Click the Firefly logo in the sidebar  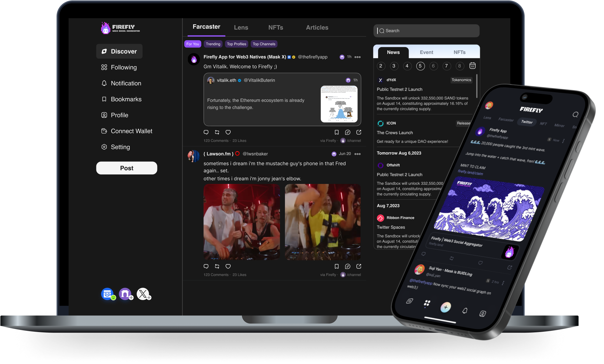pyautogui.click(x=120, y=28)
